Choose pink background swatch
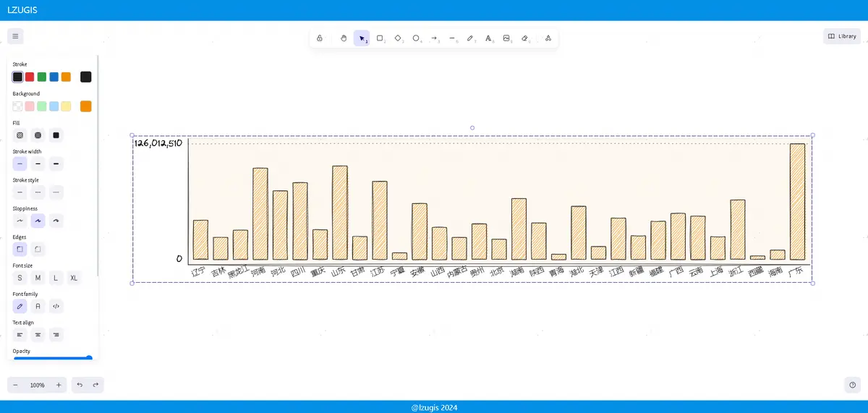Screen dimensions: 868x413 pyautogui.click(x=30, y=106)
